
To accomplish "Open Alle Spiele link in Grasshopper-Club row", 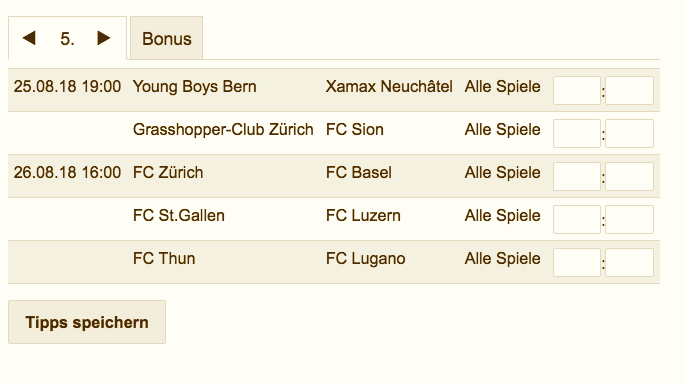I will pyautogui.click(x=502, y=130).
